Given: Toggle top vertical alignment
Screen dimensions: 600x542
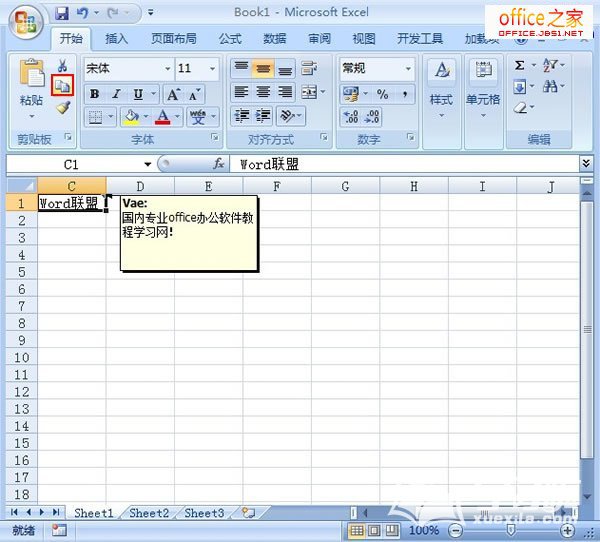Looking at the screenshot, I should click(x=241, y=69).
